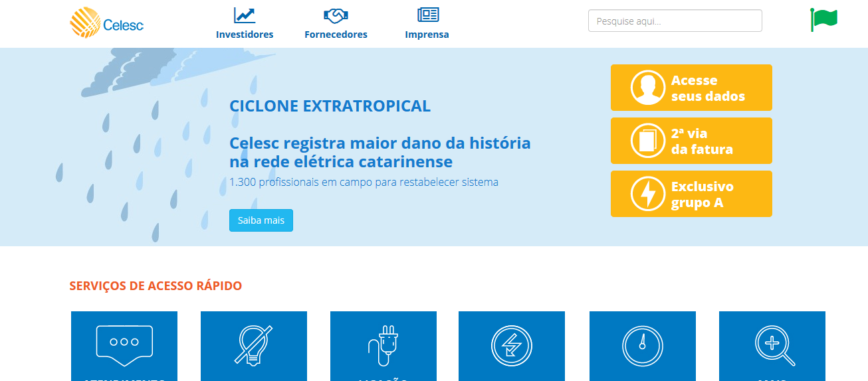Open the magnifier plus service tile
Image resolution: width=868 pixels, height=381 pixels.
(x=772, y=346)
